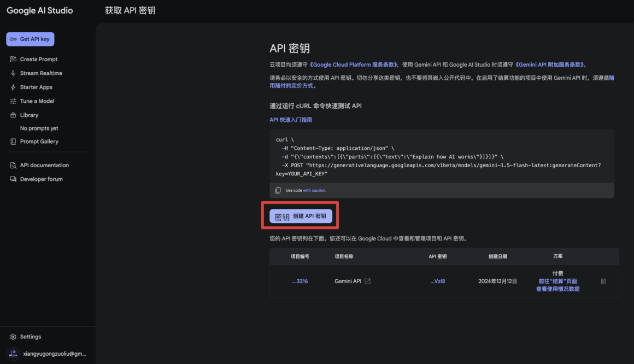Image resolution: width=634 pixels, height=364 pixels.
Task: Click the ...VzI8 API key link
Action: (437, 281)
